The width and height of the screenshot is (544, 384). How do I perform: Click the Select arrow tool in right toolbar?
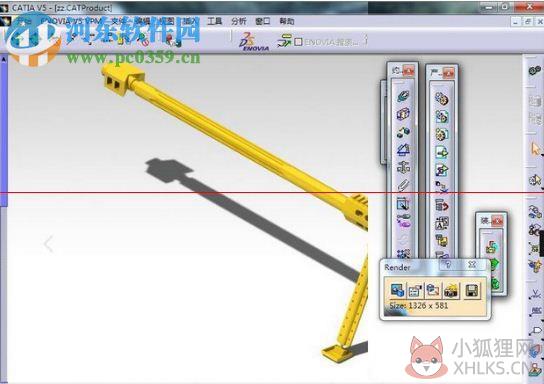coord(535,149)
